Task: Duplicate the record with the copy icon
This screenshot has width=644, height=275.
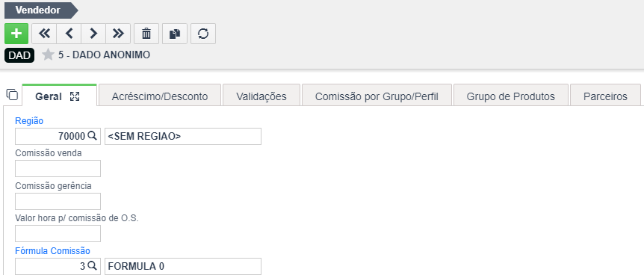Action: (x=175, y=34)
